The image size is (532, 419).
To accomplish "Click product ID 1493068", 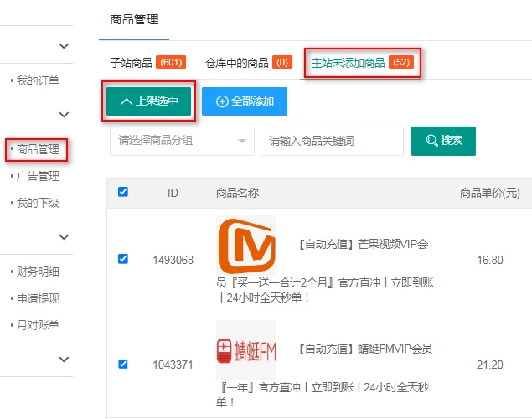I will coord(173,261).
